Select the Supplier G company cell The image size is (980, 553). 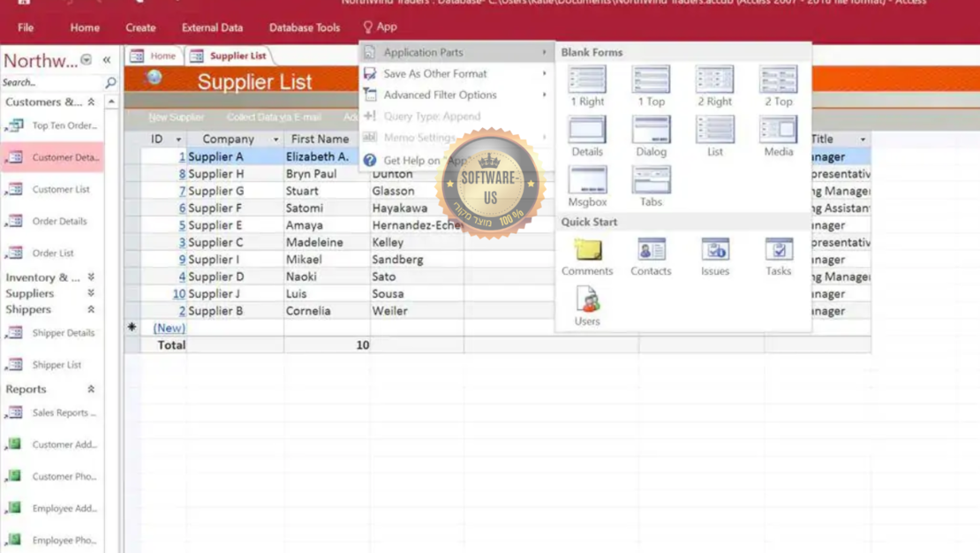[235, 191]
